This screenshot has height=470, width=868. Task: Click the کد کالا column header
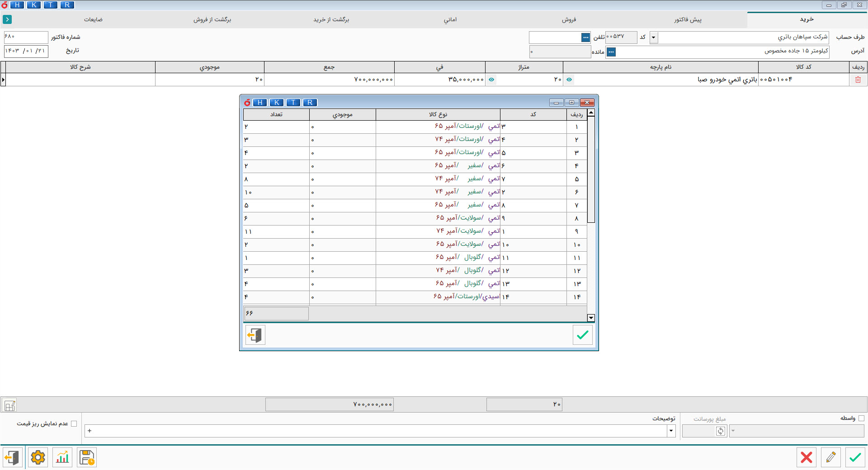[x=803, y=67]
